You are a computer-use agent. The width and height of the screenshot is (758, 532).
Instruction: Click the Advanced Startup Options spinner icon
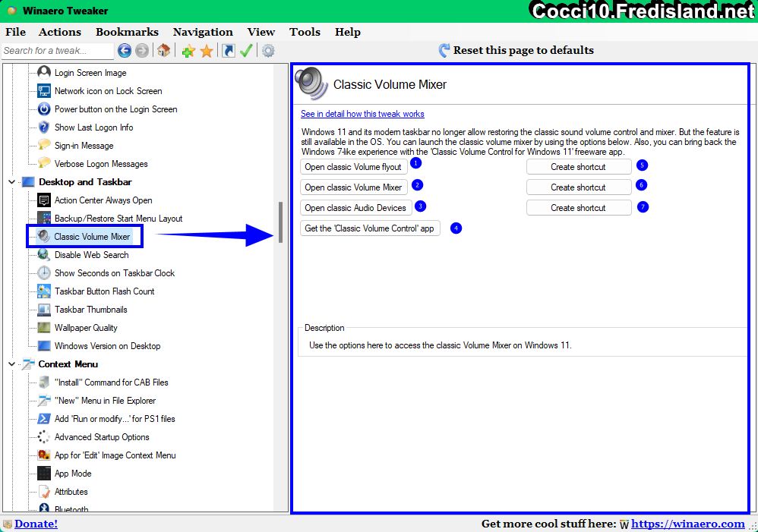(x=44, y=437)
